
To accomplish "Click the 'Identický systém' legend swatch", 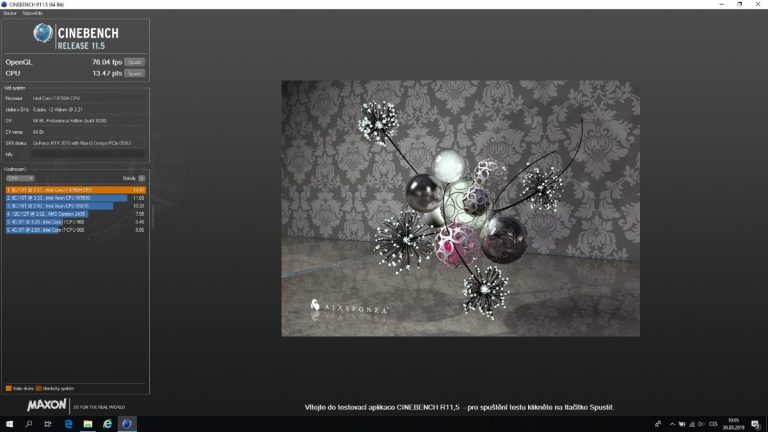I will tap(37, 388).
